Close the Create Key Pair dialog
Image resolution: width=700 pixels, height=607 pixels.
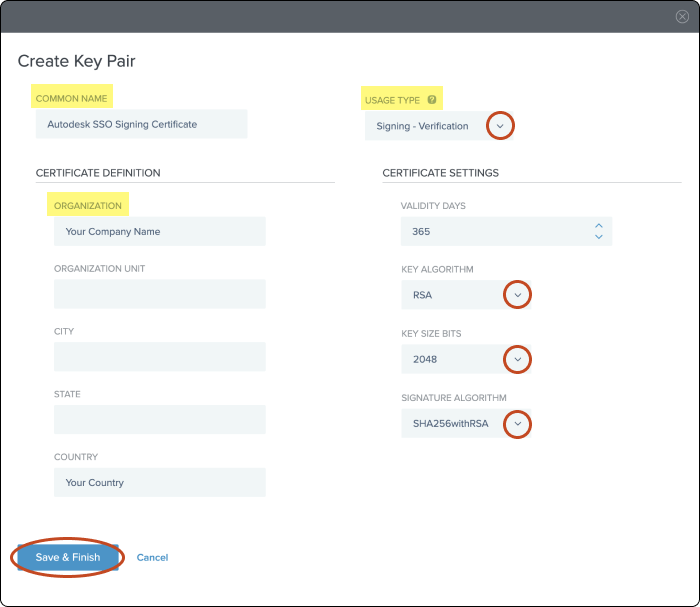coord(682,16)
